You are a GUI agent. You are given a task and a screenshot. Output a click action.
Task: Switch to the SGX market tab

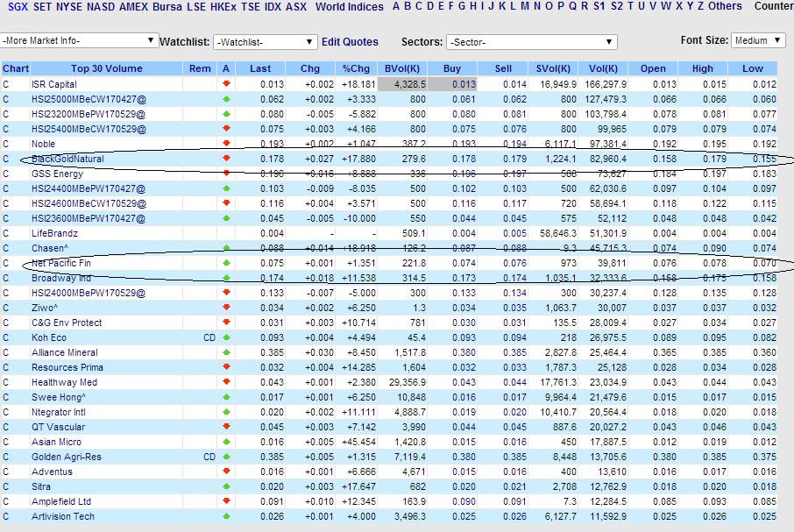click(x=18, y=7)
